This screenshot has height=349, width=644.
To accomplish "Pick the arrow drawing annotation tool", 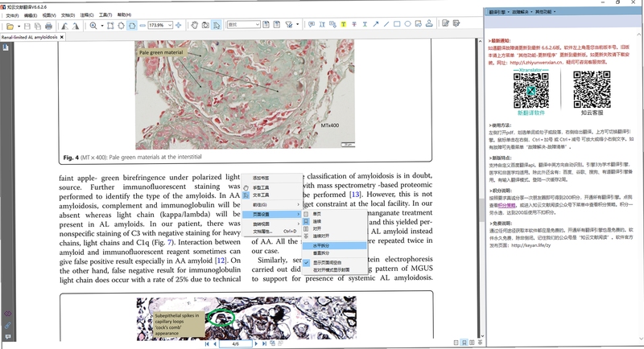I will coord(375,24).
